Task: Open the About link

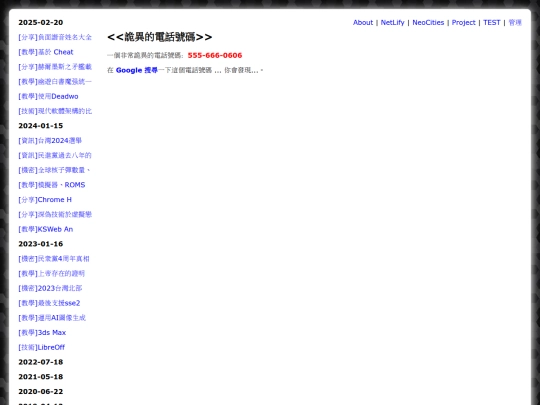Action: (x=363, y=22)
